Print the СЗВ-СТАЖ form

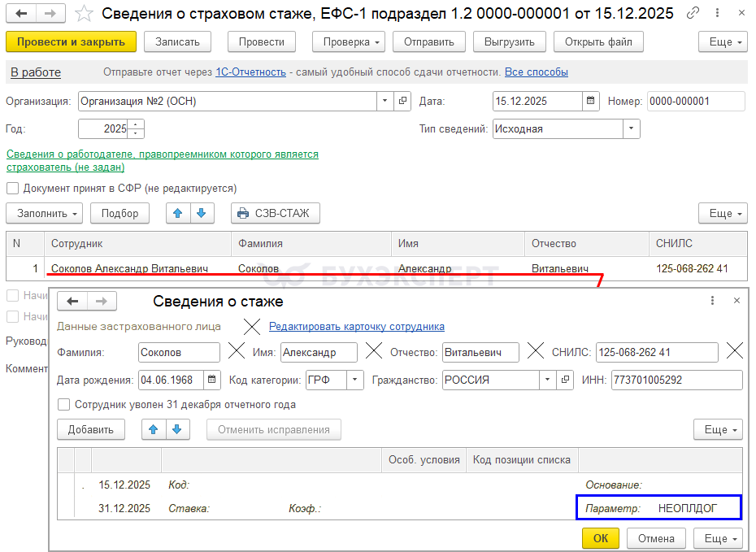pos(276,213)
